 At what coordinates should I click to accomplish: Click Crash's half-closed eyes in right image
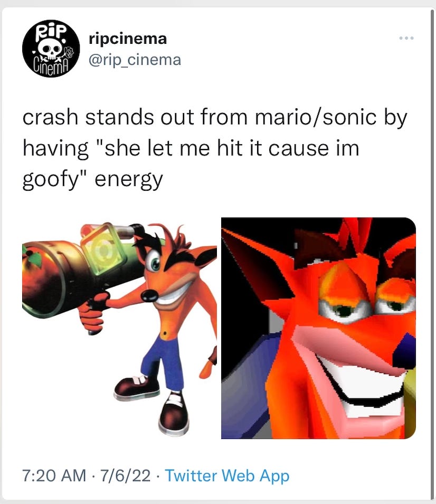366,307
